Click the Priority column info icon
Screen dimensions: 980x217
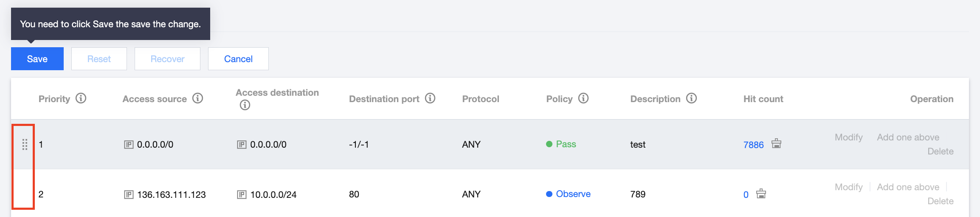(81, 98)
